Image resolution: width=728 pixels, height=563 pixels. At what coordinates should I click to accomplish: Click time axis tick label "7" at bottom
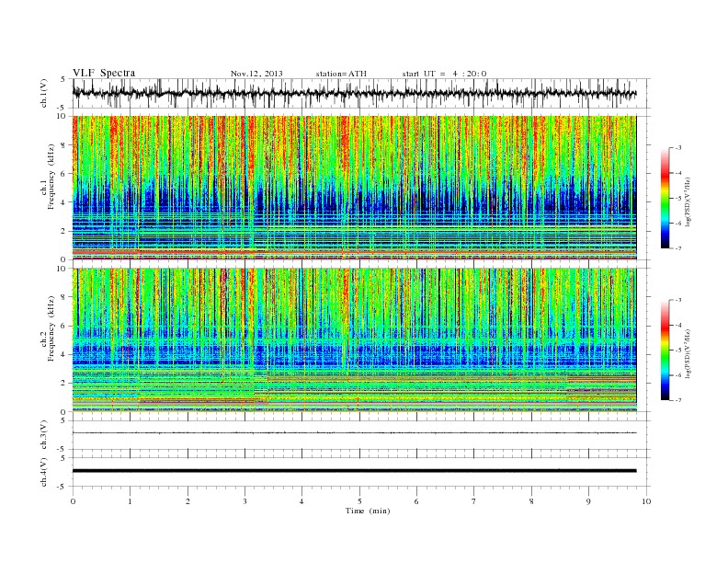pos(474,501)
